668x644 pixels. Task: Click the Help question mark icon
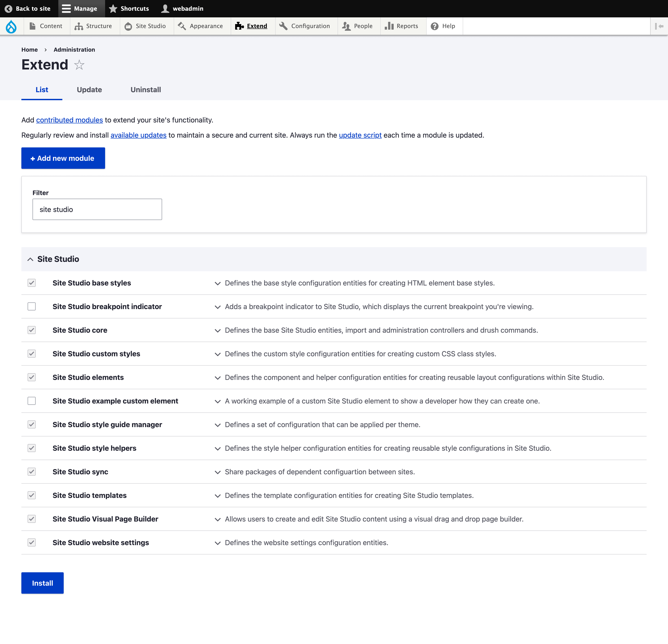click(x=435, y=26)
